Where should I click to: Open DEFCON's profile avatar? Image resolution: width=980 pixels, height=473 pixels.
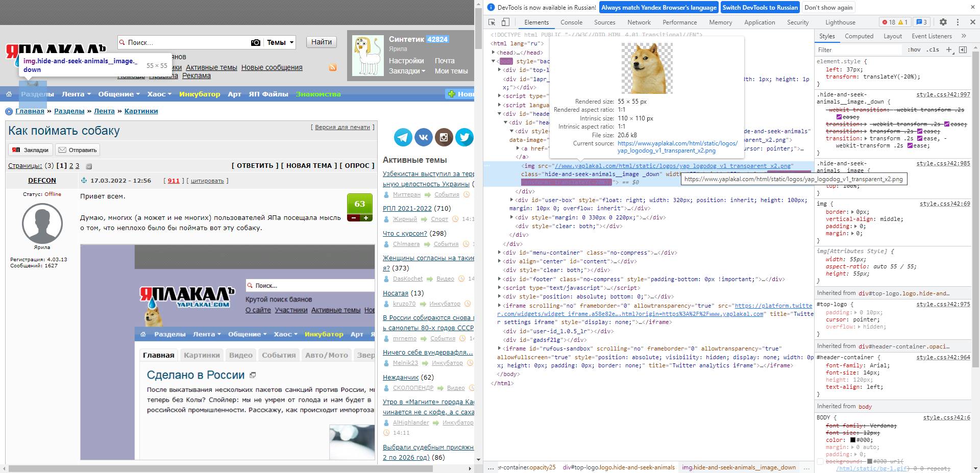(x=42, y=223)
